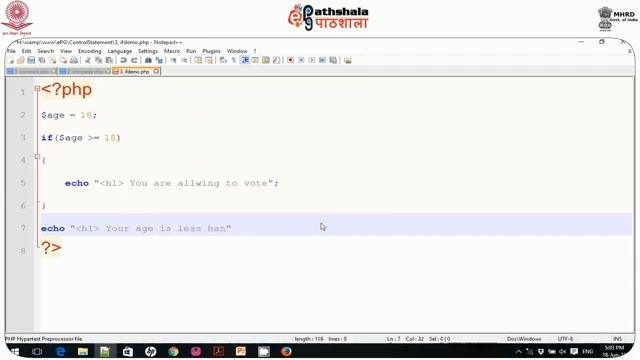640x360 pixels.
Task: Open File Explorer from taskbar
Action: click(83, 351)
